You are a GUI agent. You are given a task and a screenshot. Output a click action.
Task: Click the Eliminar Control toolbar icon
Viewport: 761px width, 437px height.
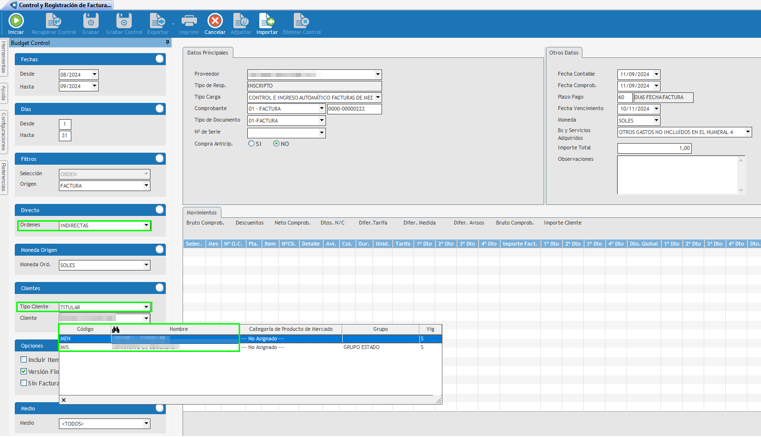click(x=301, y=21)
